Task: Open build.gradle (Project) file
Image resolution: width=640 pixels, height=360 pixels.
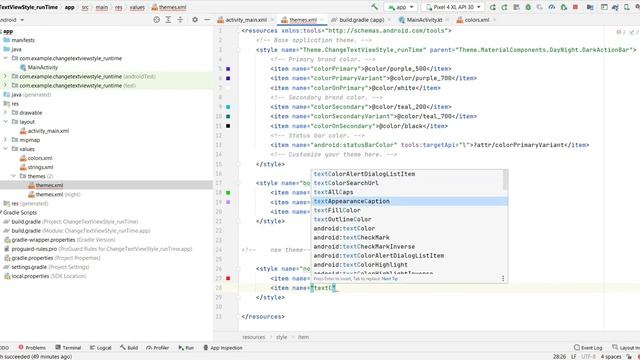Action: click(x=75, y=222)
